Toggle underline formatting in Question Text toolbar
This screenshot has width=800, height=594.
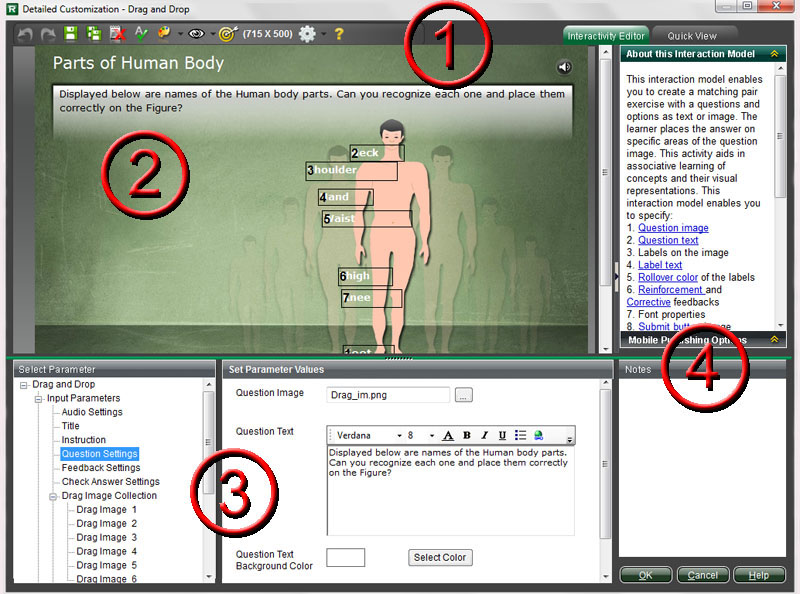point(502,435)
